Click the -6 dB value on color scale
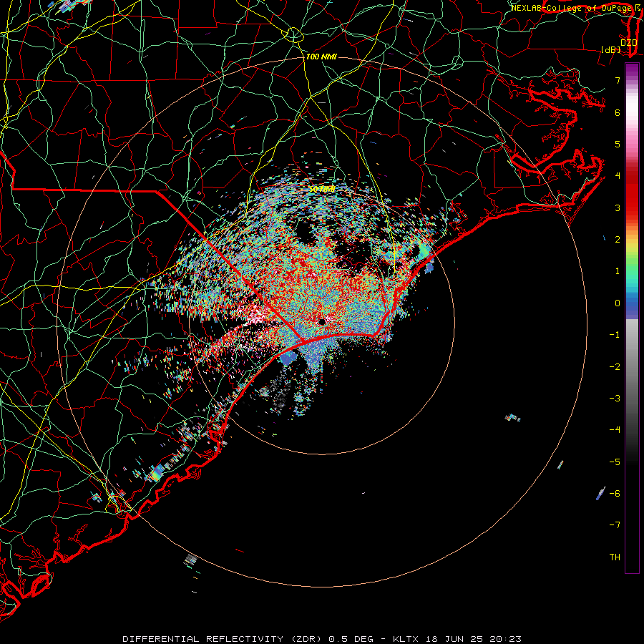 [615, 493]
